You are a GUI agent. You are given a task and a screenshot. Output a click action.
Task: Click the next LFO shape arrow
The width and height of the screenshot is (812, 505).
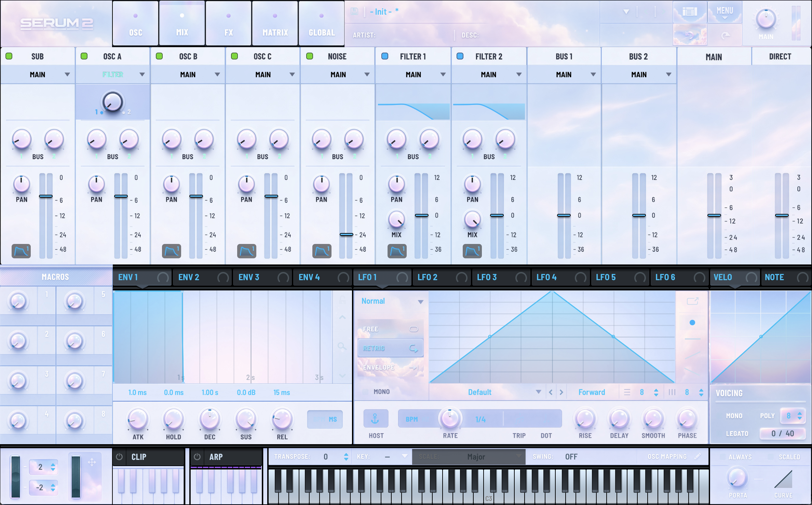(x=561, y=392)
